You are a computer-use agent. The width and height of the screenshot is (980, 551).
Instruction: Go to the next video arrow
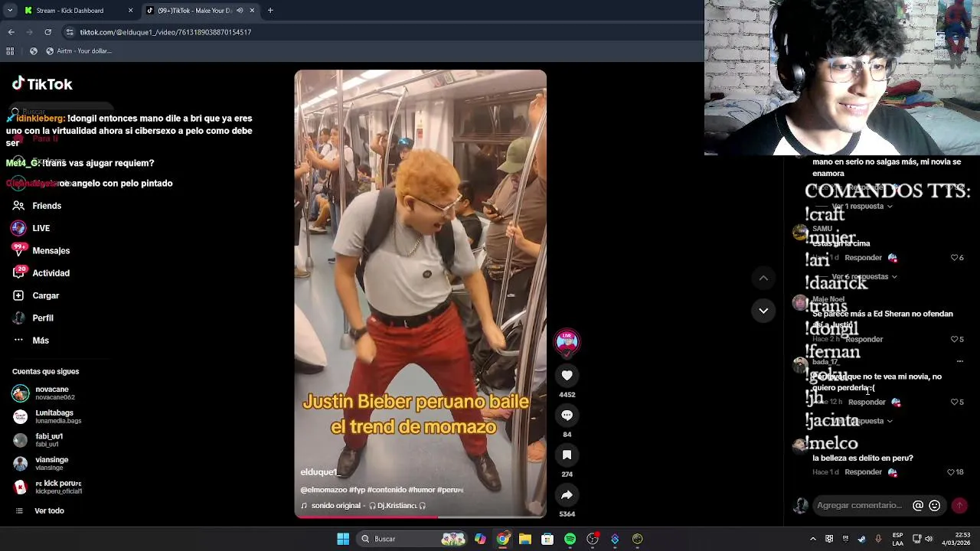click(763, 311)
